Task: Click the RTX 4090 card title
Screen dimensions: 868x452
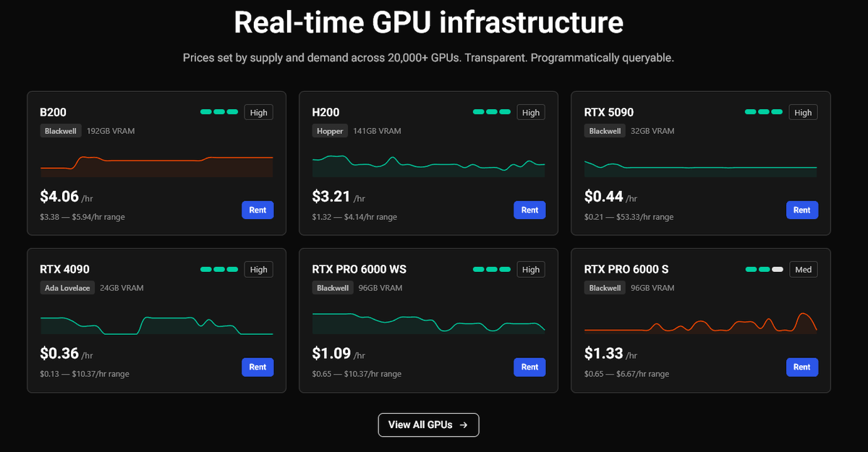Action: tap(65, 269)
